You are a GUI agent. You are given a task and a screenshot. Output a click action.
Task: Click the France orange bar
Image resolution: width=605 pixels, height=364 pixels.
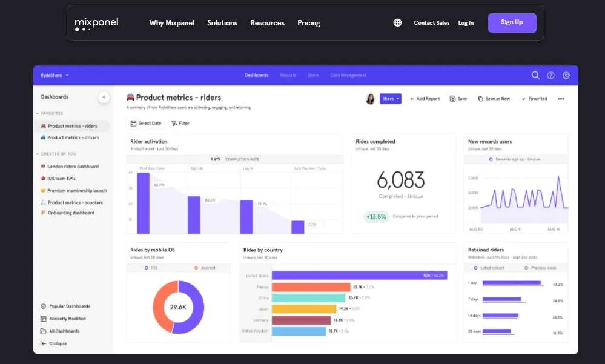click(311, 287)
